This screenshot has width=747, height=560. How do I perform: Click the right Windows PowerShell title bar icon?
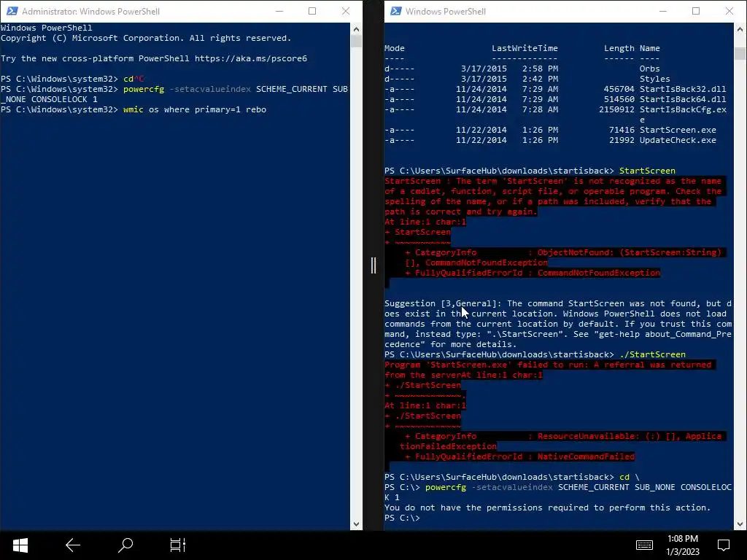coord(395,11)
